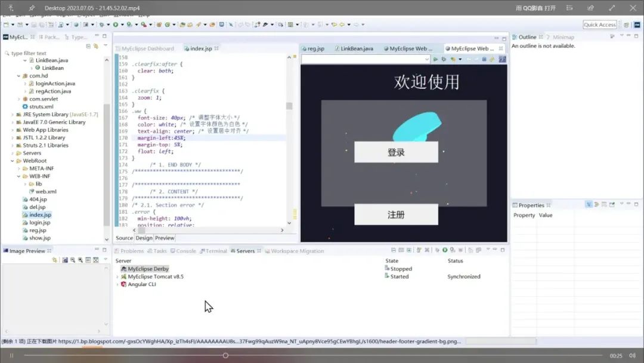Collapse the com.hd package

coord(18,76)
